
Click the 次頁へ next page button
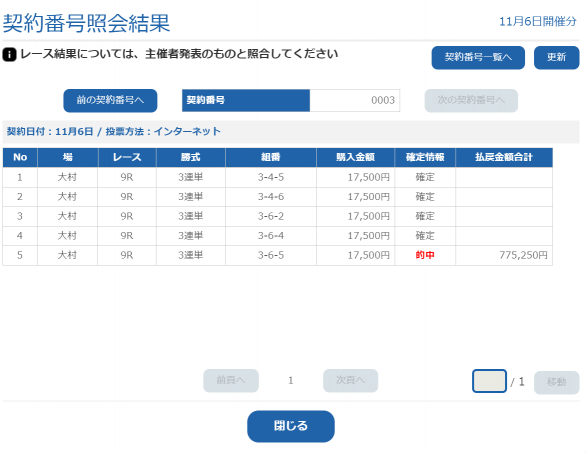pyautogui.click(x=351, y=380)
